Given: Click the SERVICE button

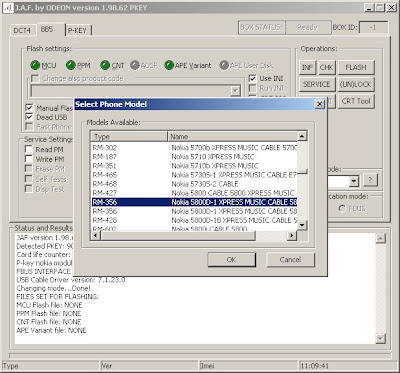Looking at the screenshot, I should 317,84.
